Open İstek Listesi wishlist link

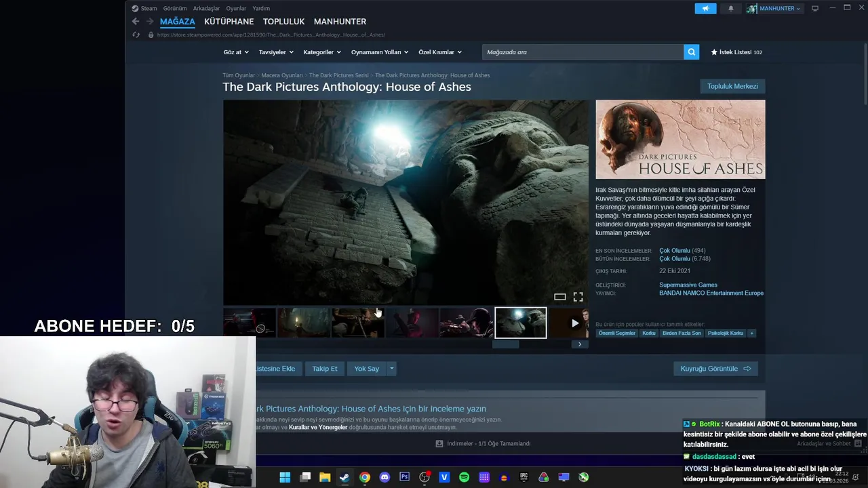[x=736, y=52]
